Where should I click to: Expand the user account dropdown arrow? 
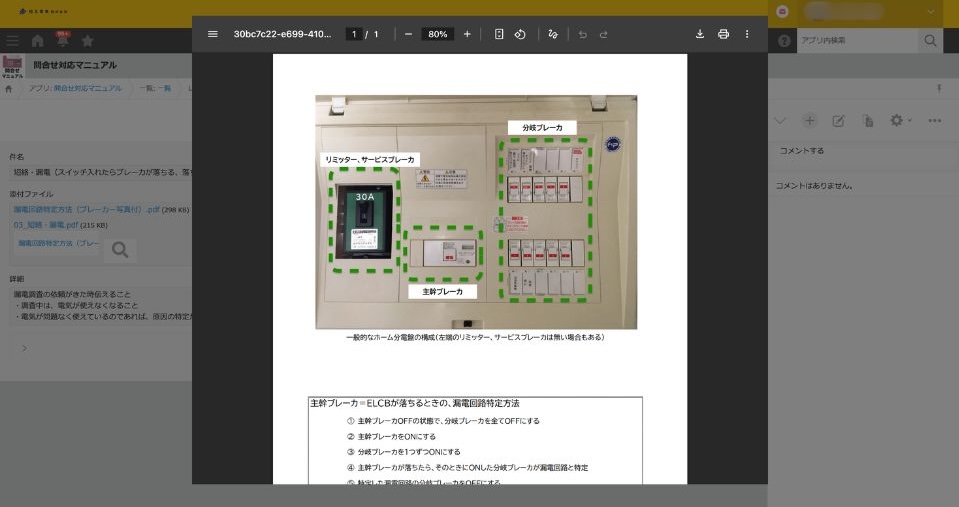pyautogui.click(x=932, y=11)
